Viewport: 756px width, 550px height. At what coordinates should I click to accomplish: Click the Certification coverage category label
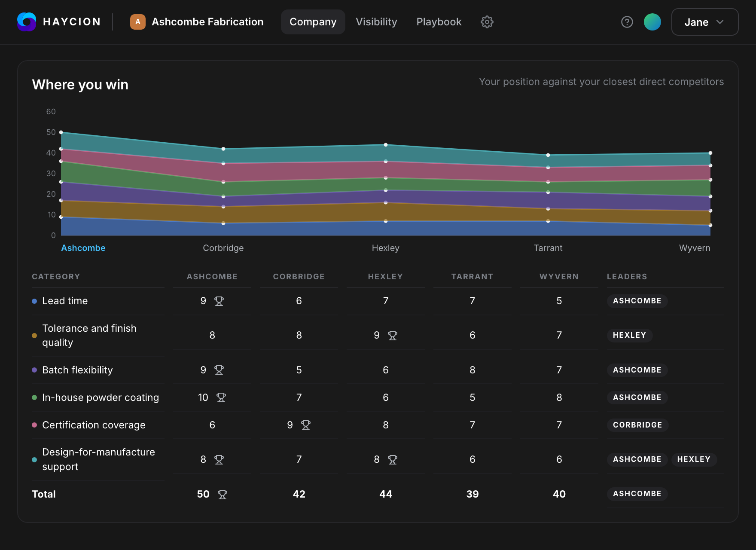coord(94,425)
